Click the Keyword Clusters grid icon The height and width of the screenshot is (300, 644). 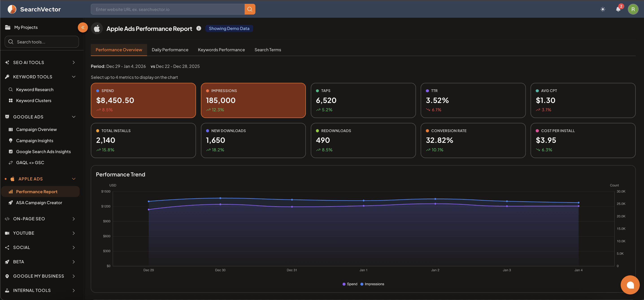pyautogui.click(x=11, y=101)
